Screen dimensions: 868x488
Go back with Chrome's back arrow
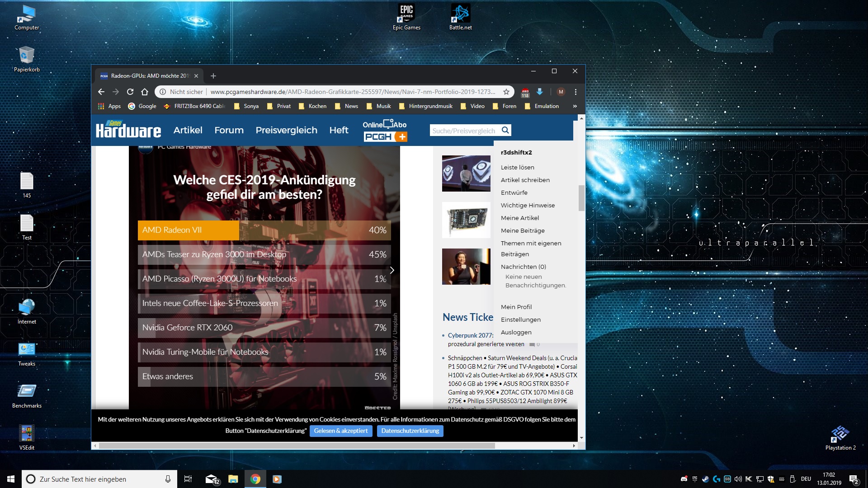coord(101,92)
